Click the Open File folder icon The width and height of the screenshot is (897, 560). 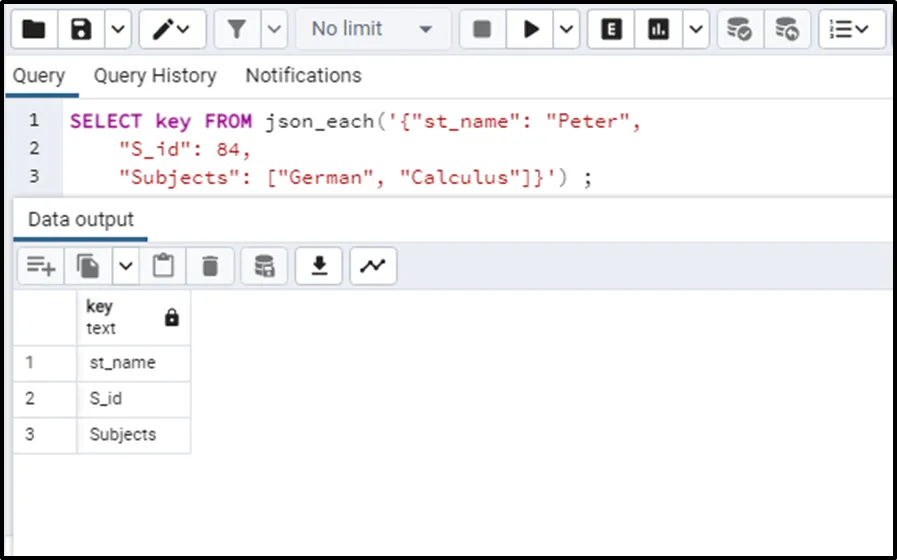(x=33, y=29)
